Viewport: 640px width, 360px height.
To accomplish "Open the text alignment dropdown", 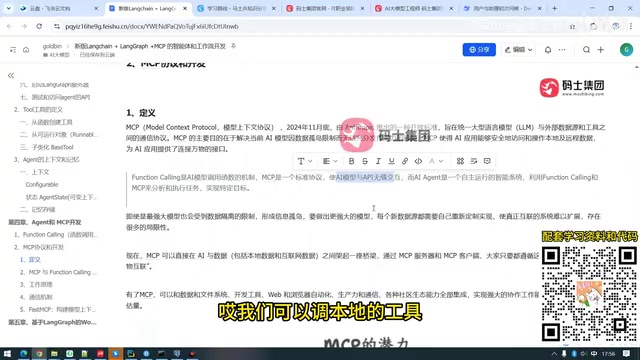I will pos(330,161).
